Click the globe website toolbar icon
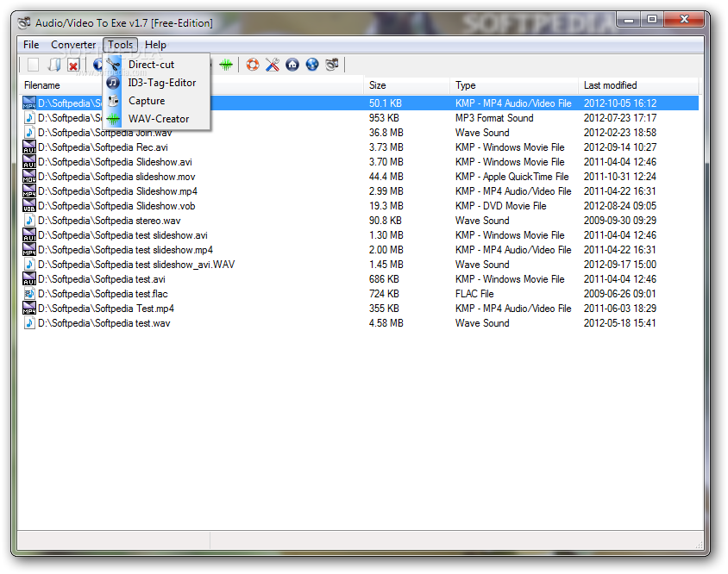This screenshot has height=574, width=728. (x=312, y=65)
